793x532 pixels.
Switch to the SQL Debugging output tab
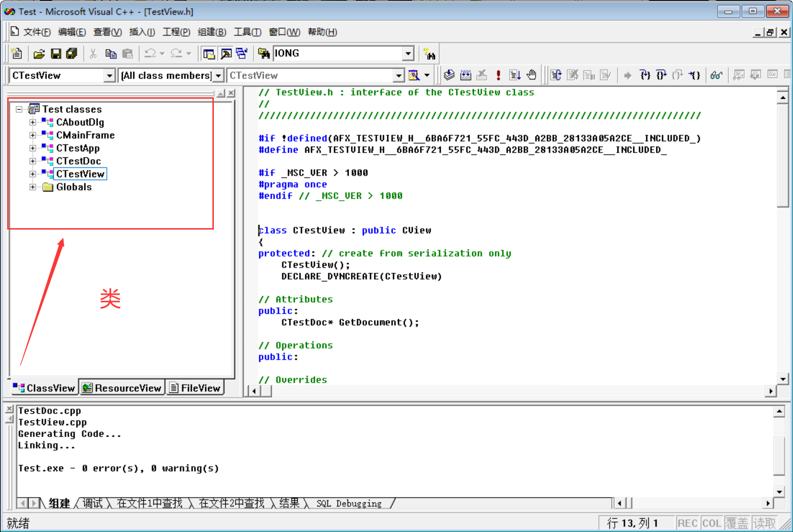pos(349,503)
